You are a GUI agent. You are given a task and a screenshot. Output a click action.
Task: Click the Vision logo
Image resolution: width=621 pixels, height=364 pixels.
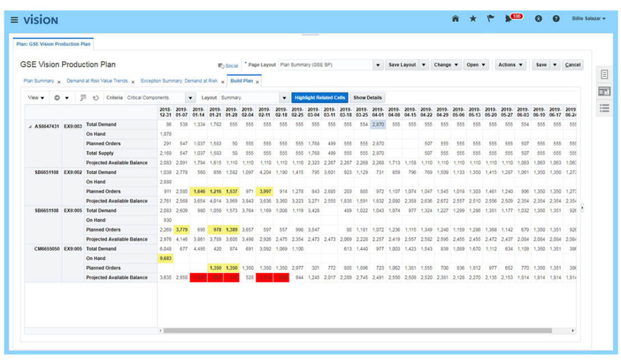tap(41, 20)
